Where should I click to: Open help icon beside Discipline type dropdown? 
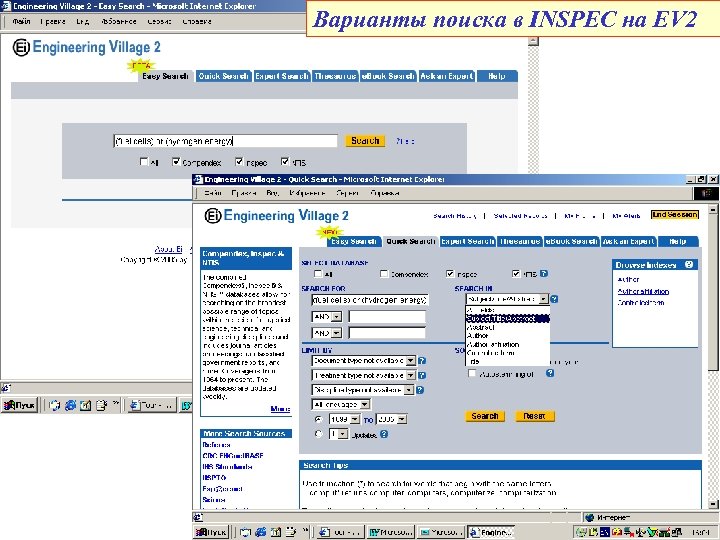click(x=420, y=390)
